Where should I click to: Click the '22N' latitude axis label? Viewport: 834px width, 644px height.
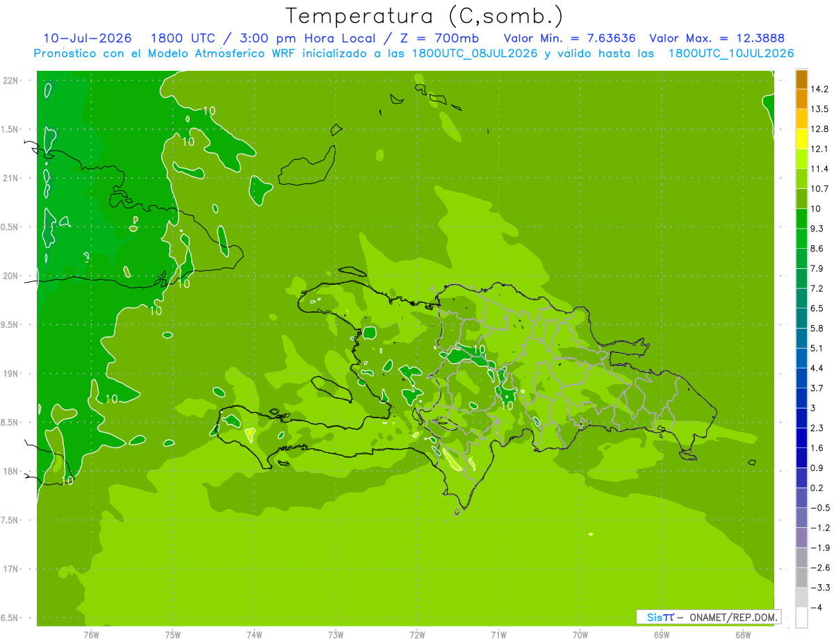[x=10, y=81]
